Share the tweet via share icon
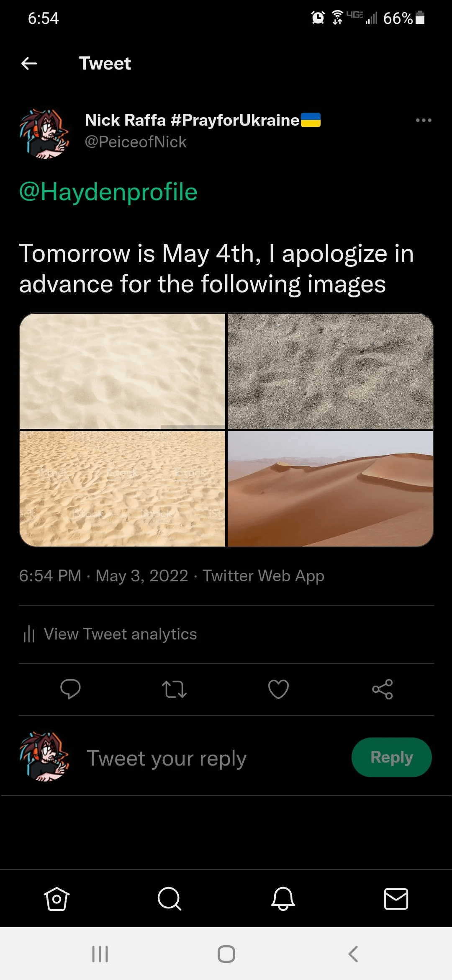The width and height of the screenshot is (452, 980). click(x=382, y=689)
